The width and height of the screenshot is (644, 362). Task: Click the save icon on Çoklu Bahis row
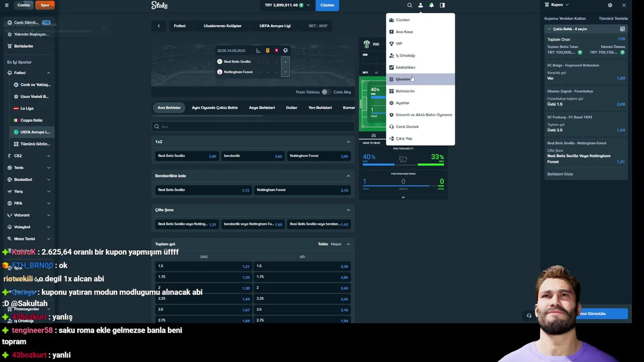click(622, 29)
